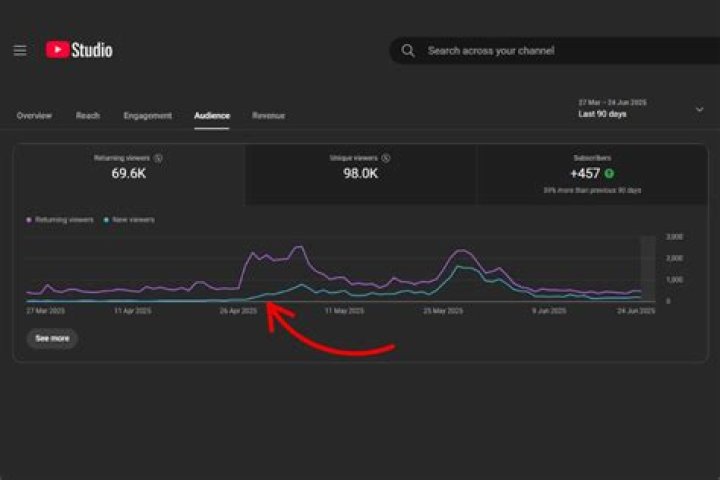Toggle the Returning viewers legend entry
This screenshot has width=720, height=480.
[60, 220]
